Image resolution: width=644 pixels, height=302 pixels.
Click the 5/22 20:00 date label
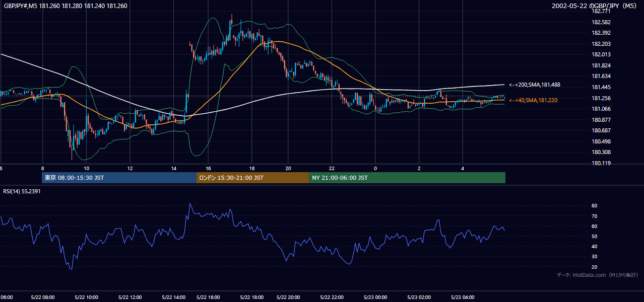tap(288, 297)
